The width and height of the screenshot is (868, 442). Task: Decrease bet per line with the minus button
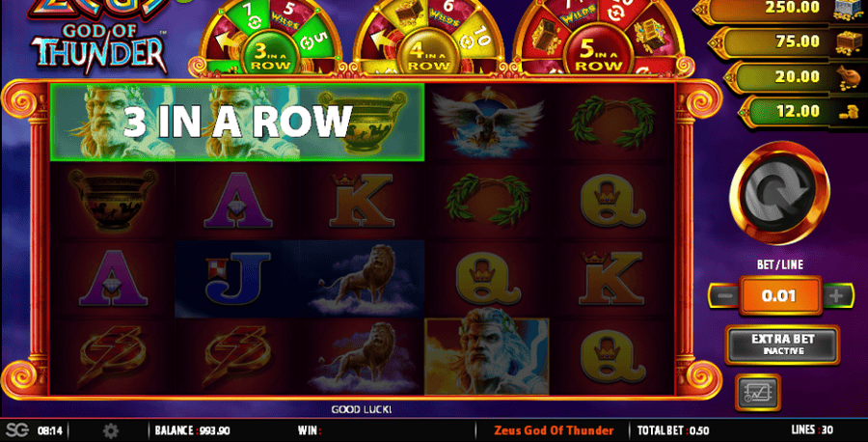pyautogui.click(x=724, y=295)
